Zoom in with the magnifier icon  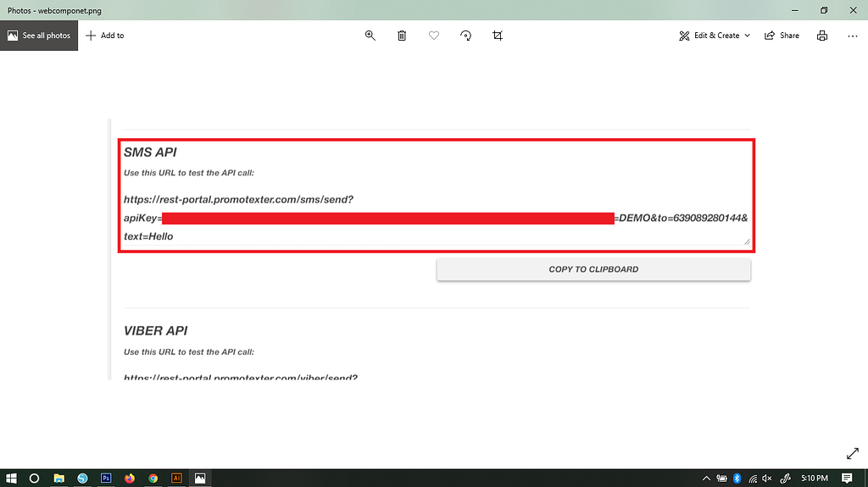tap(370, 36)
